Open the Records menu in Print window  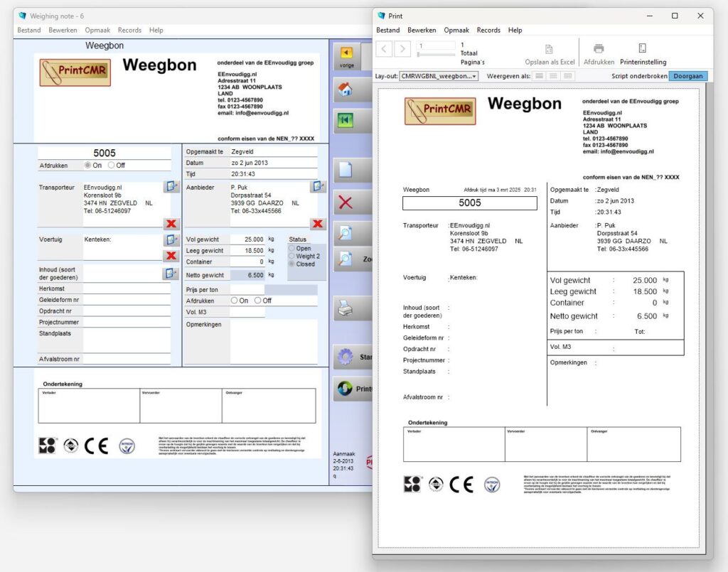488,31
